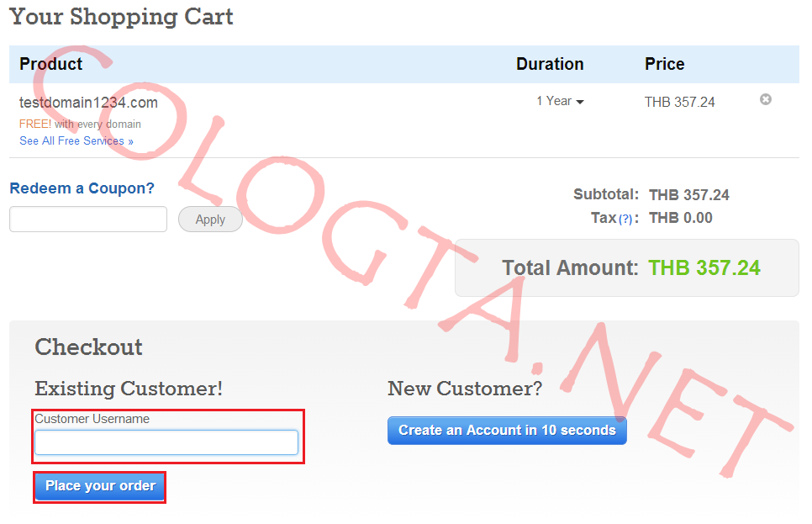Click the coupon code input field
812x524 pixels.
click(88, 220)
